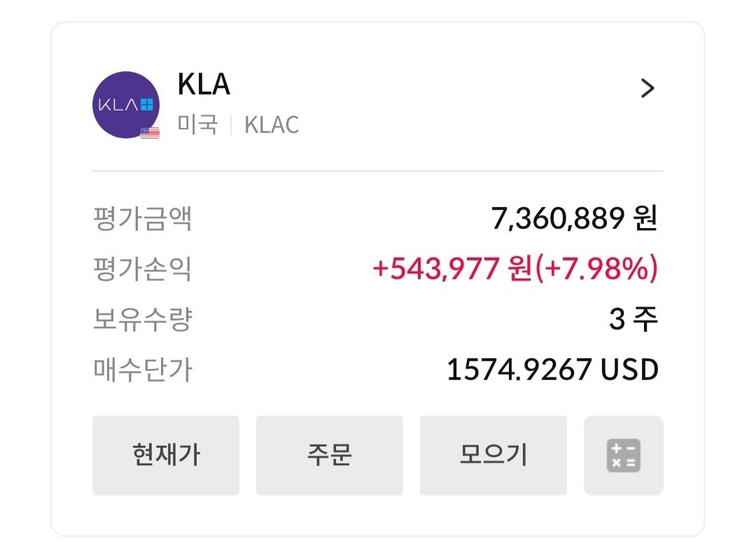The width and height of the screenshot is (756, 555).
Task: Click the US flag badge on logo
Action: click(150, 132)
